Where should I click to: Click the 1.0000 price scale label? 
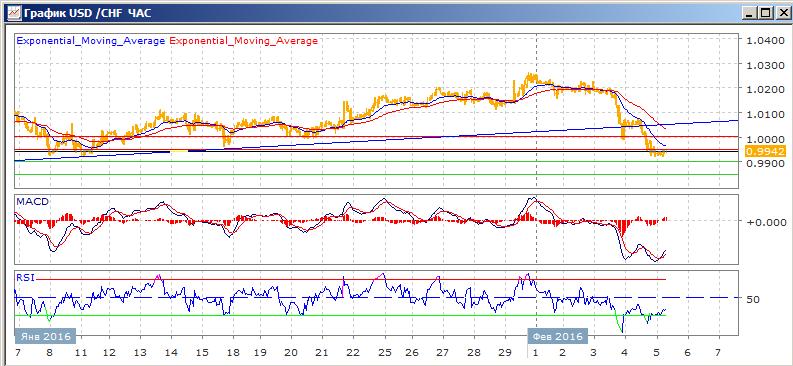[x=765, y=139]
